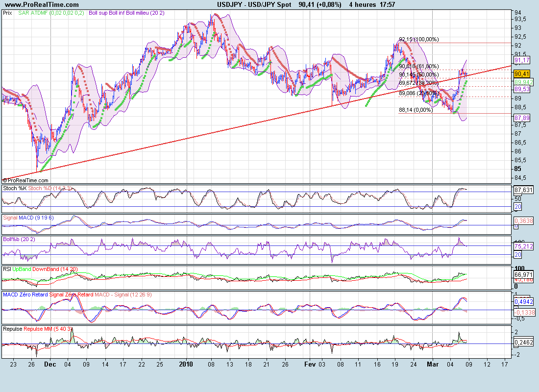The image size is (539, 392).
Task: Click the 89,086 (23,60%) Fibonacci label
Action: coord(418,93)
